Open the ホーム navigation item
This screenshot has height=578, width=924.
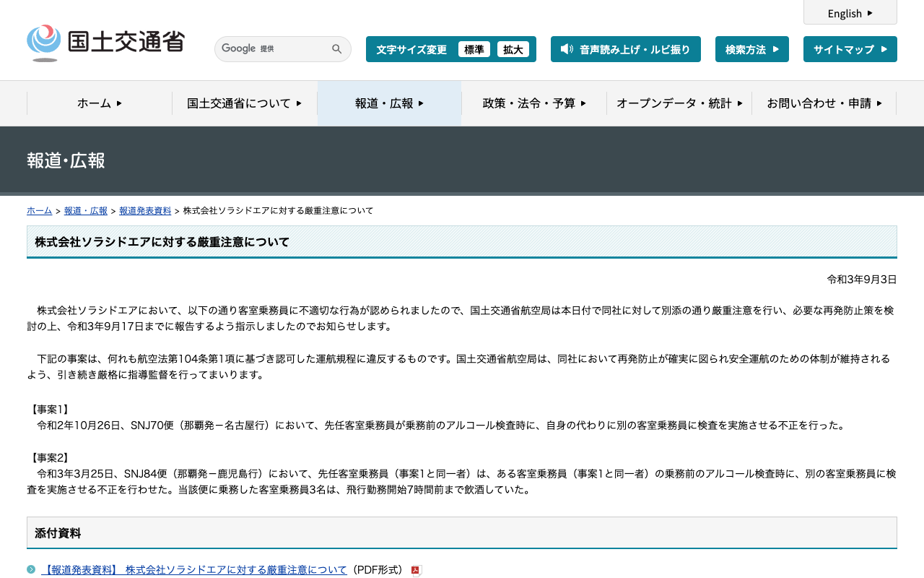pyautogui.click(x=100, y=103)
